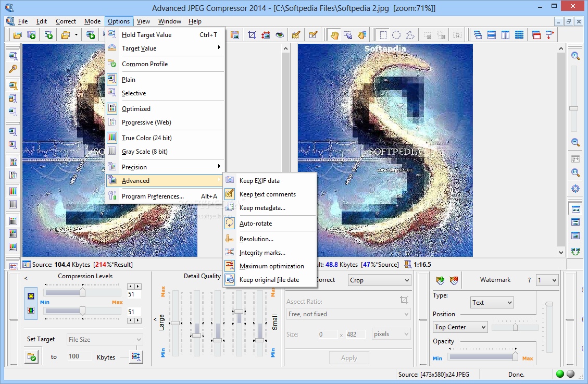Open the watermark number dropdown showing 1
This screenshot has width=588, height=384.
pos(547,280)
